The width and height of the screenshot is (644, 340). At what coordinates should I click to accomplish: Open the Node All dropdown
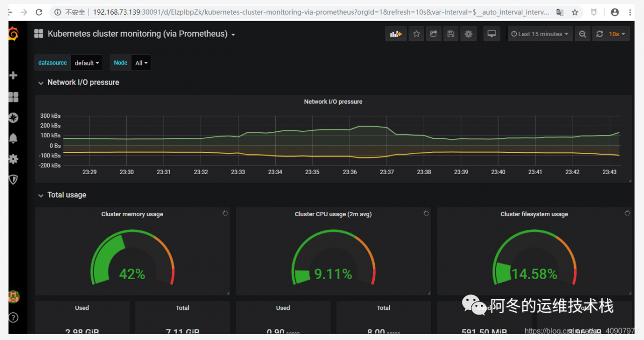tap(141, 63)
